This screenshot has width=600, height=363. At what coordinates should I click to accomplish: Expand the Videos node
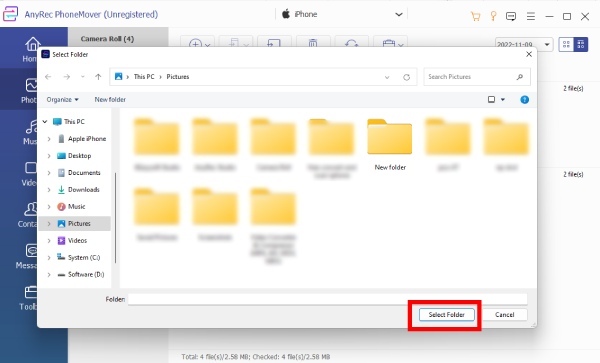pyautogui.click(x=49, y=241)
